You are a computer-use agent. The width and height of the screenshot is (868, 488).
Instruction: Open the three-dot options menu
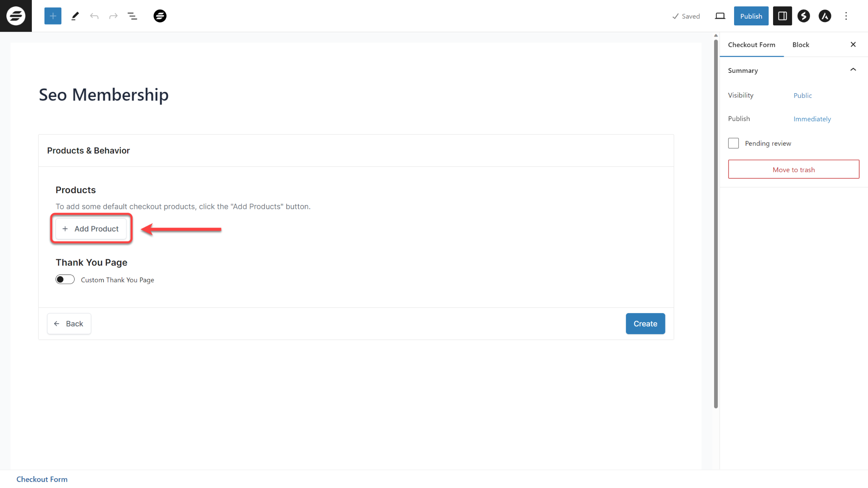coord(846,16)
